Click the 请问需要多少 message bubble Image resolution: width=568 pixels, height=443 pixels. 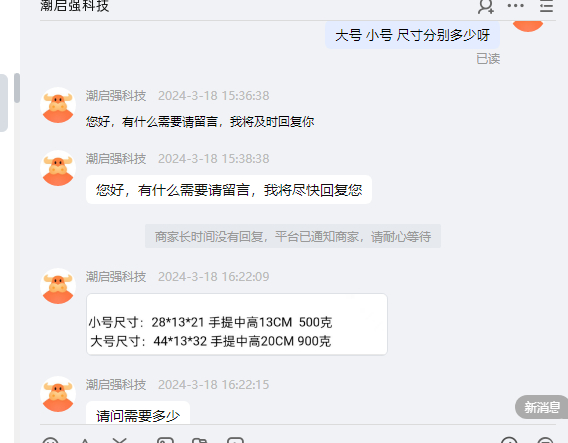138,413
